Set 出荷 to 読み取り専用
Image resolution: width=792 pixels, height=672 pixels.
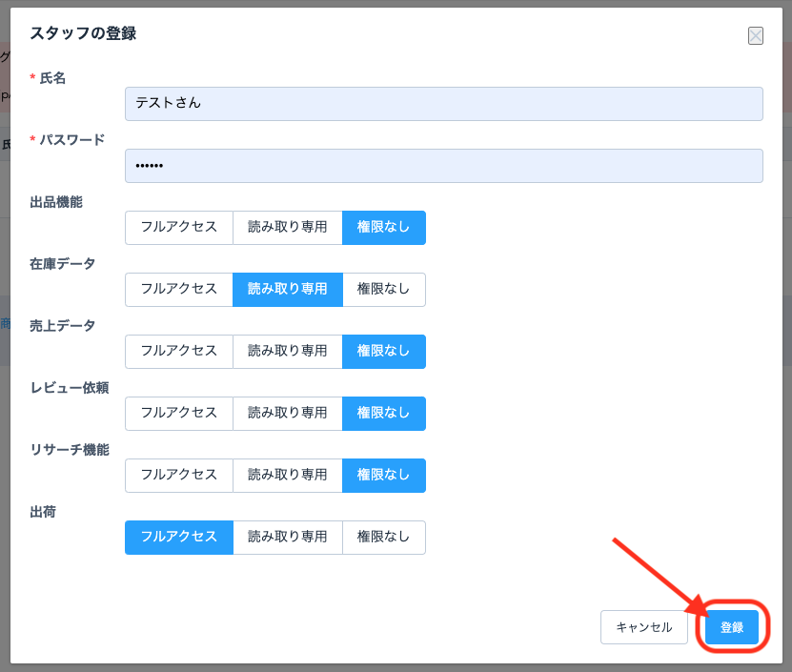coord(288,538)
